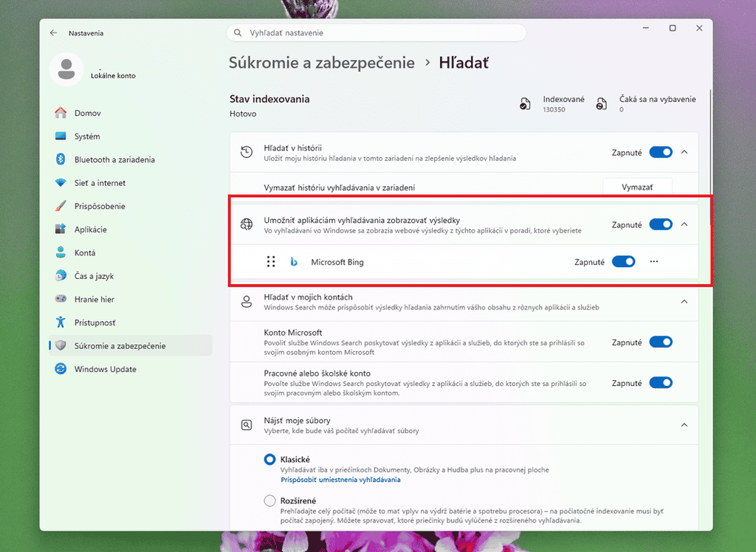Click the drag handle dots beside Microsoft Bing

point(271,261)
